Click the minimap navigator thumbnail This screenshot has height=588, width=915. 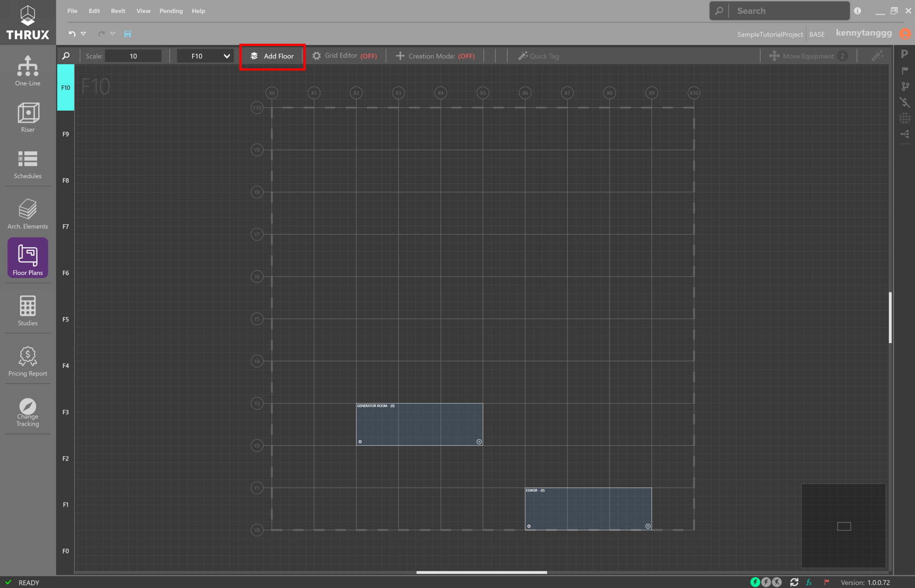click(x=844, y=526)
